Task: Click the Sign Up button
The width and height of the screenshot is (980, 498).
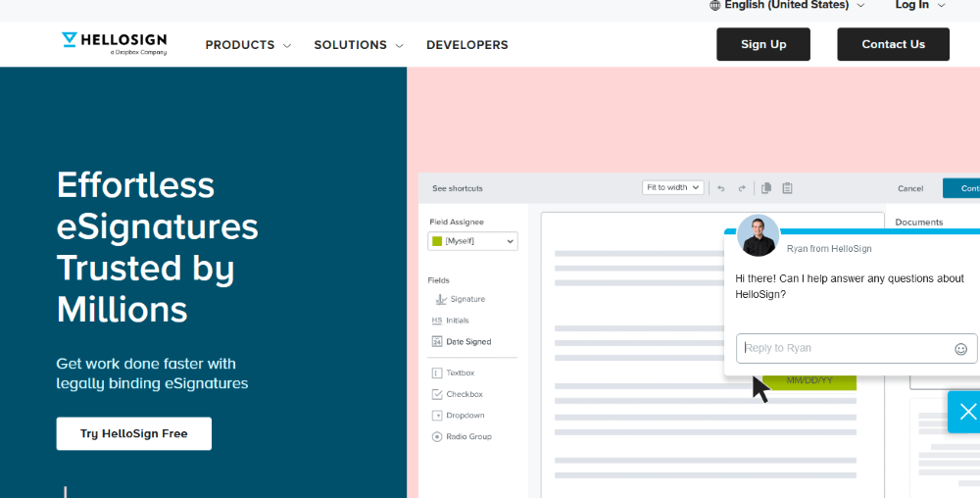Action: pos(763,44)
